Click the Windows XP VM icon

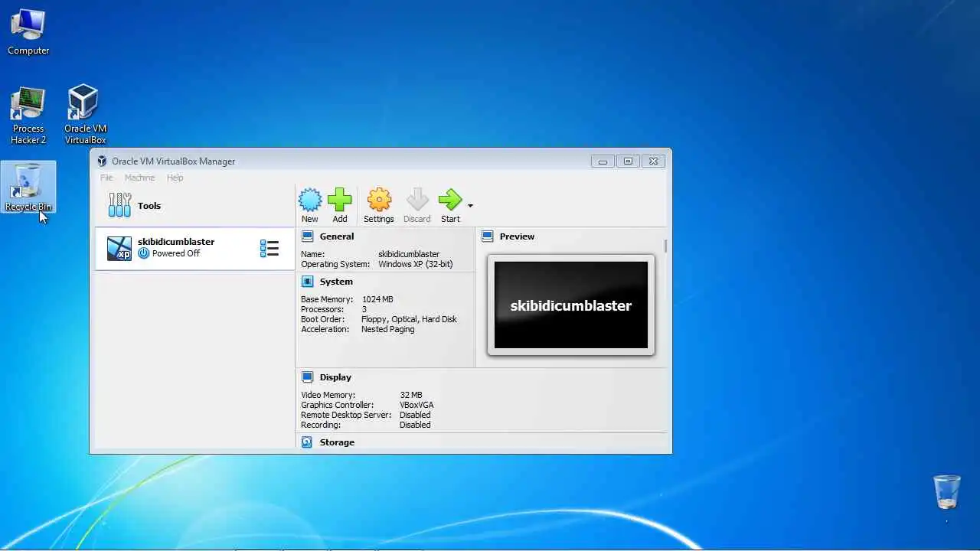119,249
